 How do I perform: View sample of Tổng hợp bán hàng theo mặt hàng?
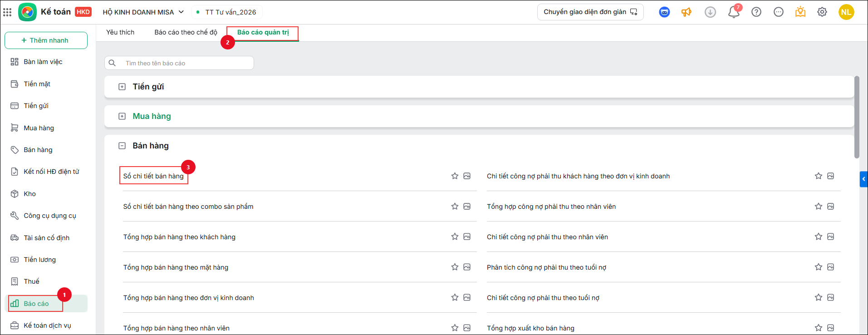coord(467,267)
